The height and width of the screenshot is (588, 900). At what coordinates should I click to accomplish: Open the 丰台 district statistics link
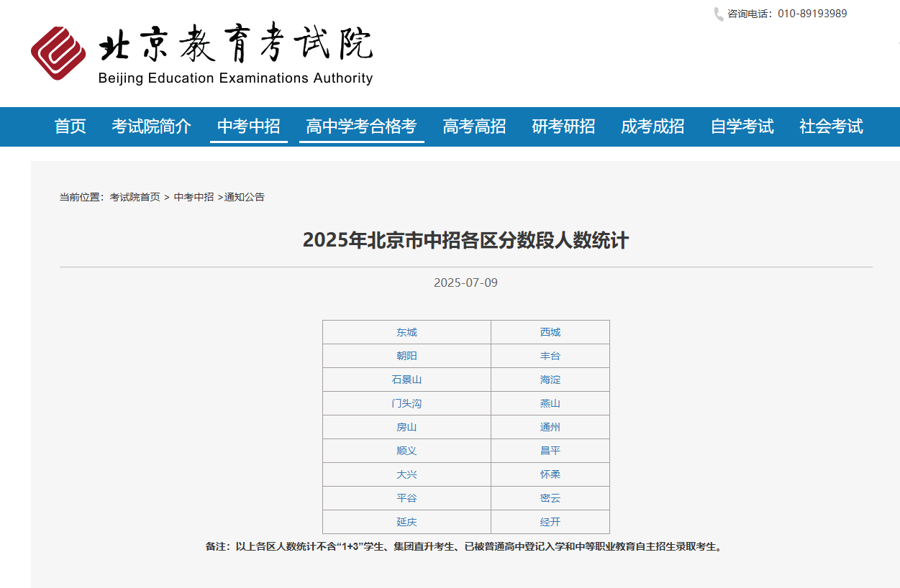click(x=550, y=356)
